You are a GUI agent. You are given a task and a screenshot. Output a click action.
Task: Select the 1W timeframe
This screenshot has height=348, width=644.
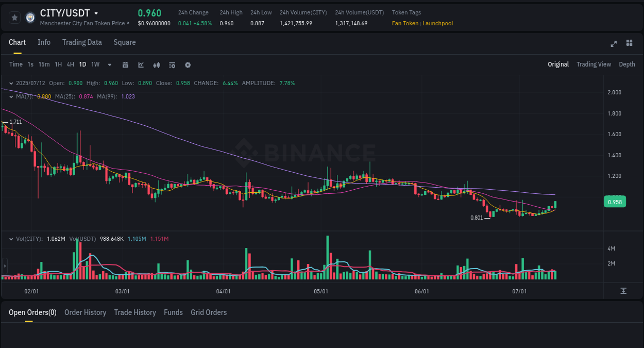coord(95,64)
